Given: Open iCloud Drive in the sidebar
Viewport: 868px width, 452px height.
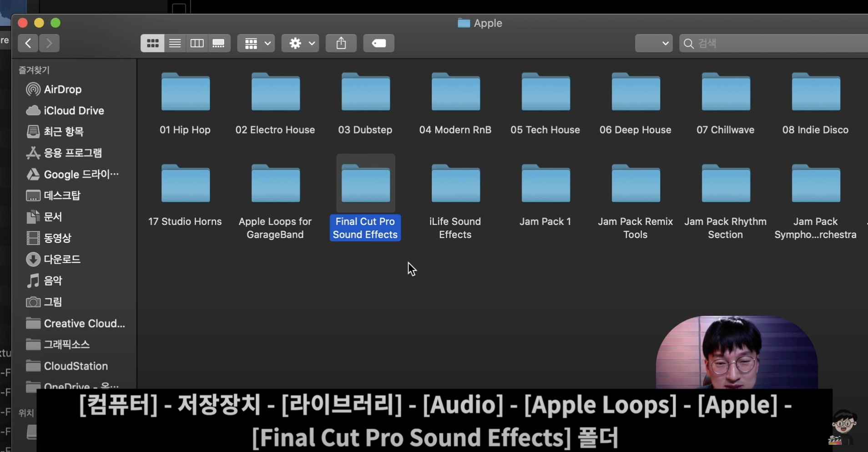Looking at the screenshot, I should (65, 110).
